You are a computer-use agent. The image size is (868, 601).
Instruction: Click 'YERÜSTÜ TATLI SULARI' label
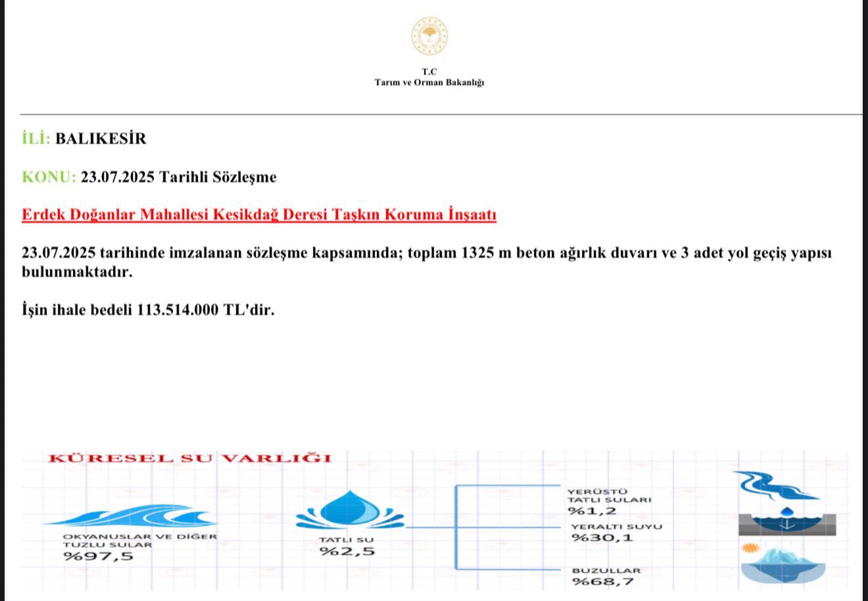[x=610, y=496]
